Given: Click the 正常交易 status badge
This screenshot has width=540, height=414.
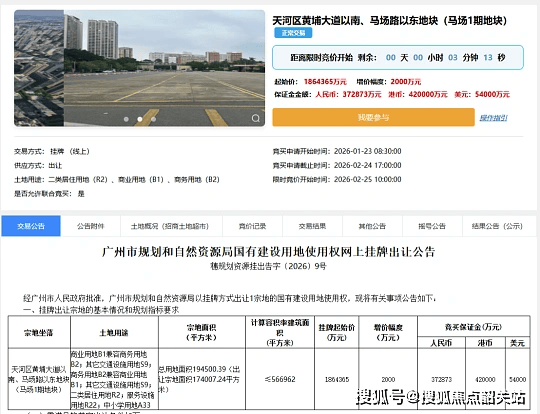Looking at the screenshot, I should (x=293, y=33).
